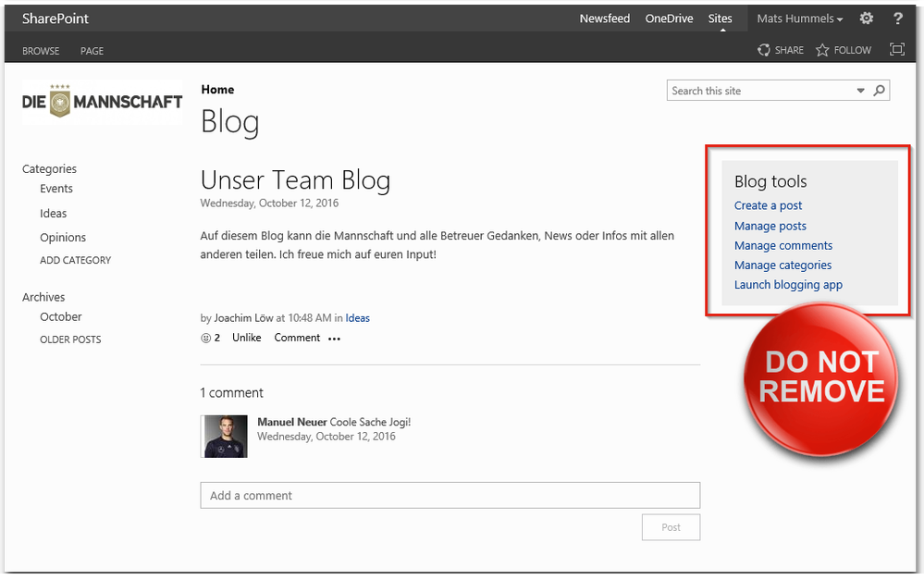Open Manage posts link

tap(770, 226)
